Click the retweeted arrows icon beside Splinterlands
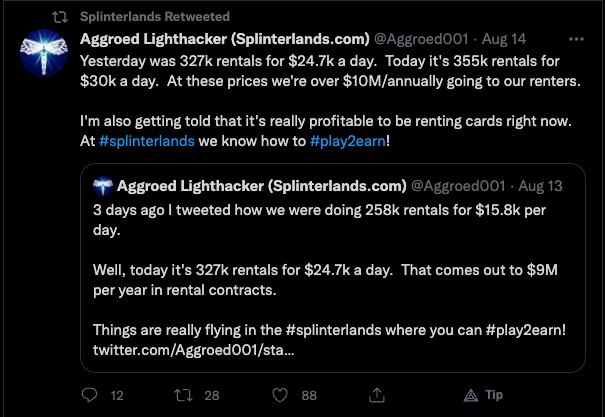Screen dimensions: 605x417 click(x=60, y=17)
